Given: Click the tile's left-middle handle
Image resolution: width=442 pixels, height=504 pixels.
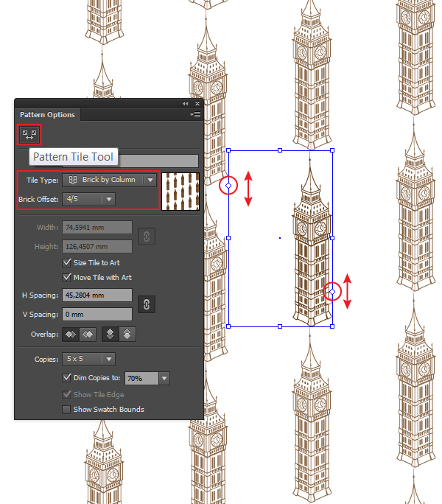Looking at the screenshot, I should point(228,238).
